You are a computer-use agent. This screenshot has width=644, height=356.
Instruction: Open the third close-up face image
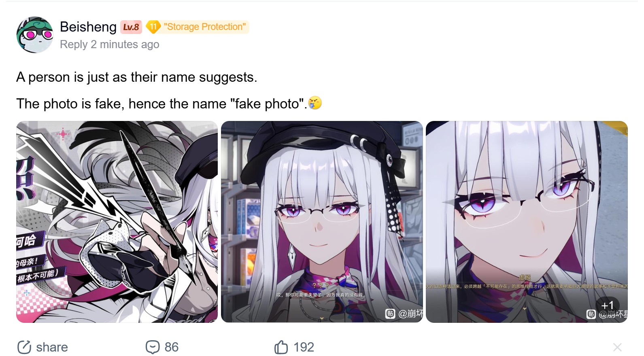(527, 222)
